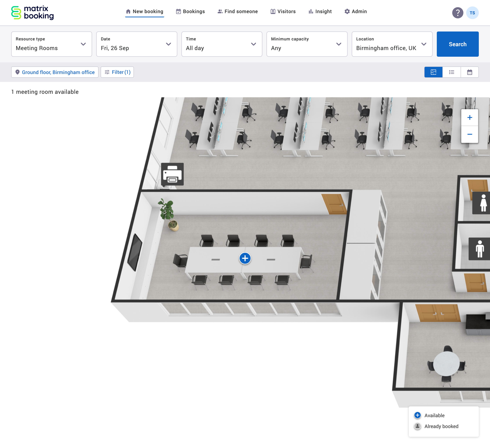Switch to calendar view

pyautogui.click(x=470, y=72)
